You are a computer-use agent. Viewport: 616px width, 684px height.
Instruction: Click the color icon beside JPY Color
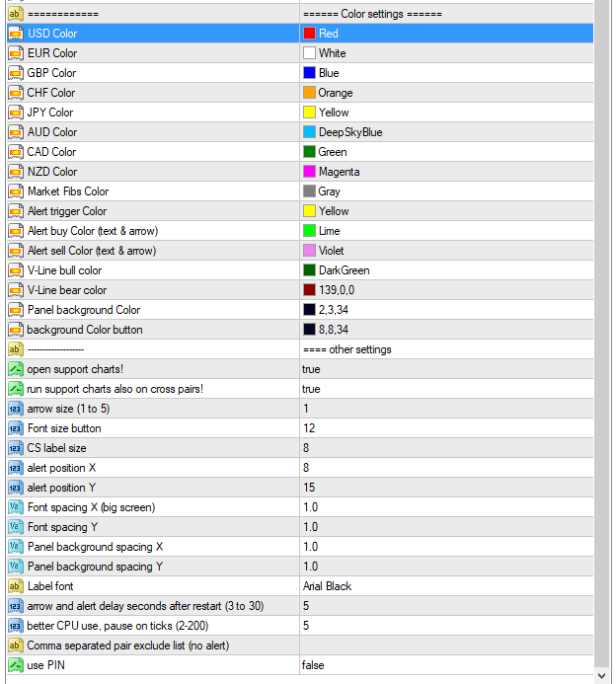pyautogui.click(x=16, y=113)
